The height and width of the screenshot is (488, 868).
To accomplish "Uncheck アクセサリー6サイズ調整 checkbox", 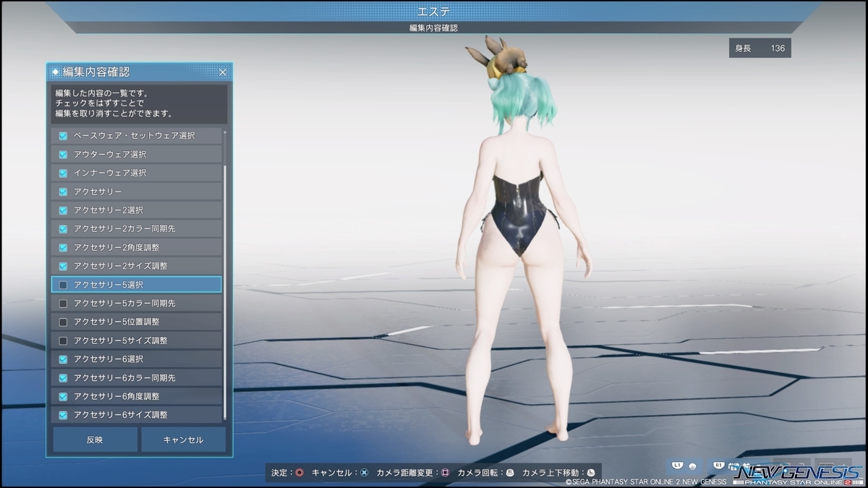I will [63, 415].
